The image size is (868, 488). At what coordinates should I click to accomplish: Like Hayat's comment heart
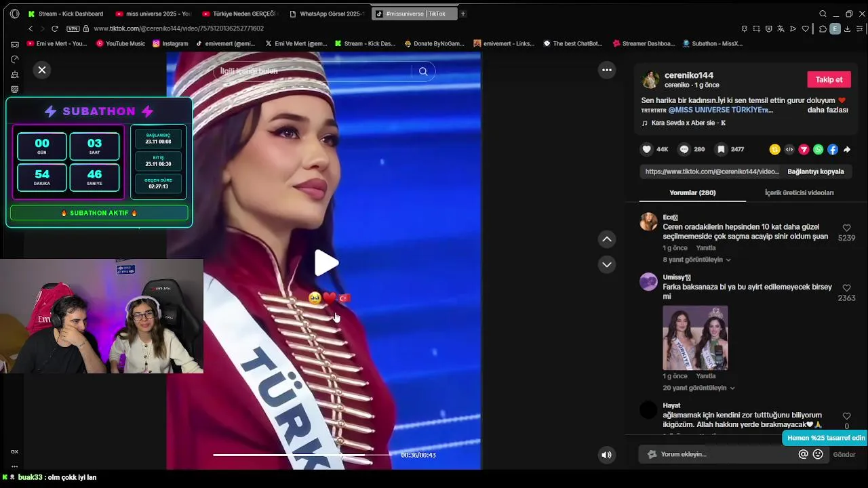click(x=846, y=416)
